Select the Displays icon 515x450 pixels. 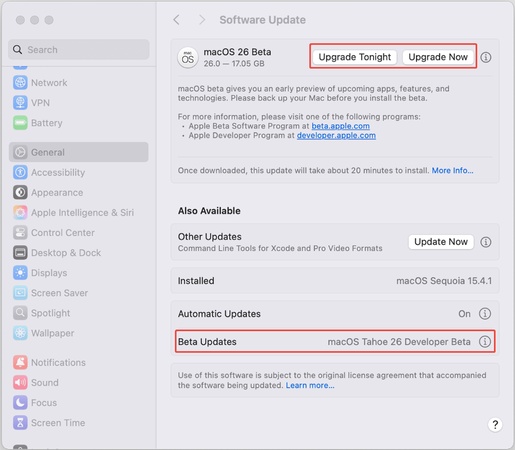[x=20, y=273]
